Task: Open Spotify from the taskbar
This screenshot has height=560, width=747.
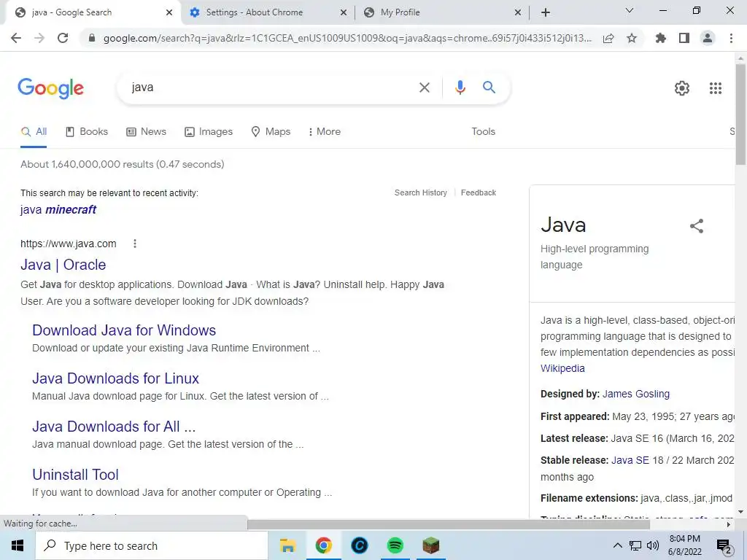Action: (x=395, y=545)
